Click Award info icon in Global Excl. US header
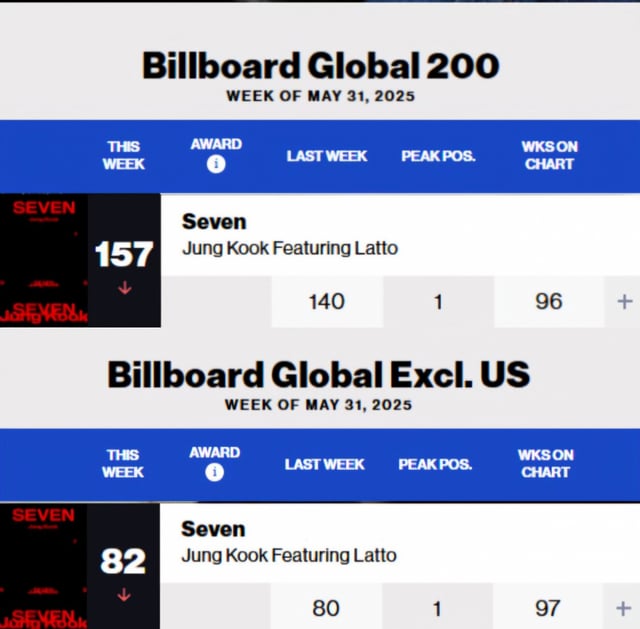Viewport: 640px width, 629px height. pyautogui.click(x=214, y=473)
